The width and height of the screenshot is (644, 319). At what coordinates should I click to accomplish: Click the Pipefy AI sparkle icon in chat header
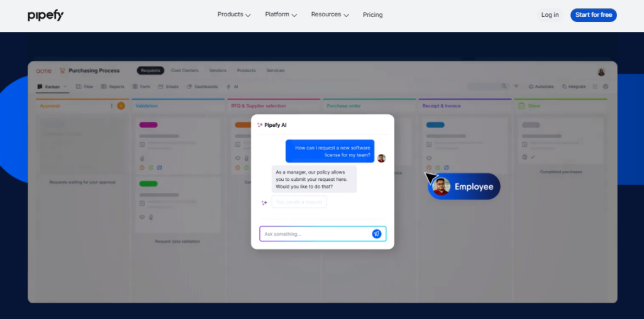[260, 125]
